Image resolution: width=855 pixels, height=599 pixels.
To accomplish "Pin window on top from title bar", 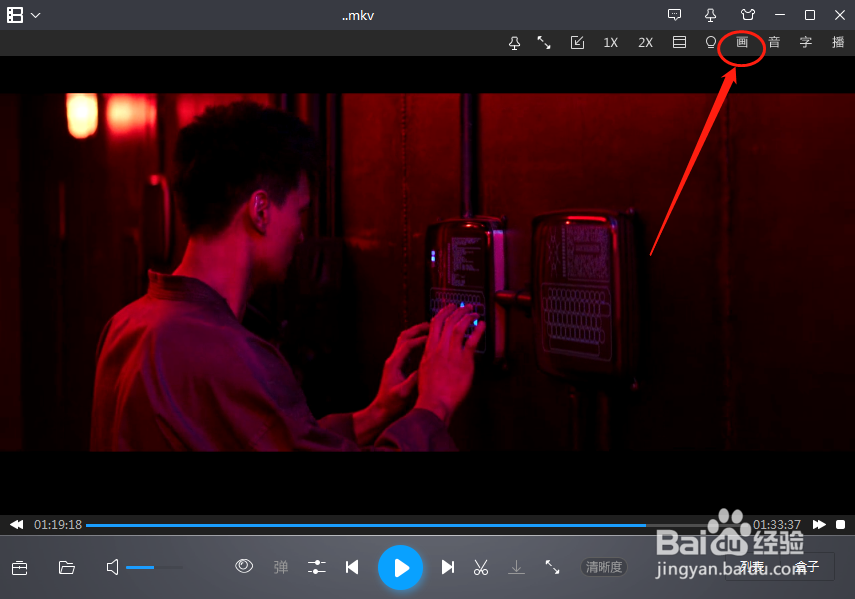I will [710, 15].
